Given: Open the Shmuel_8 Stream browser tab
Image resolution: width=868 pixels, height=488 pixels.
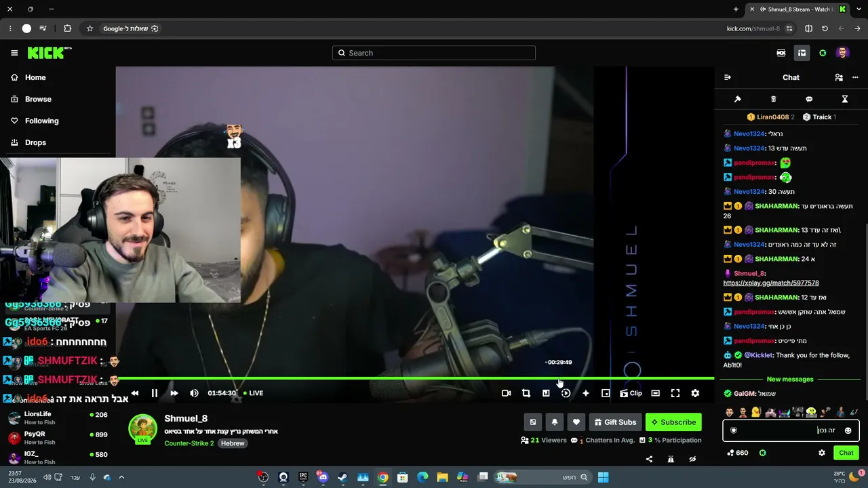Looking at the screenshot, I should [x=798, y=9].
